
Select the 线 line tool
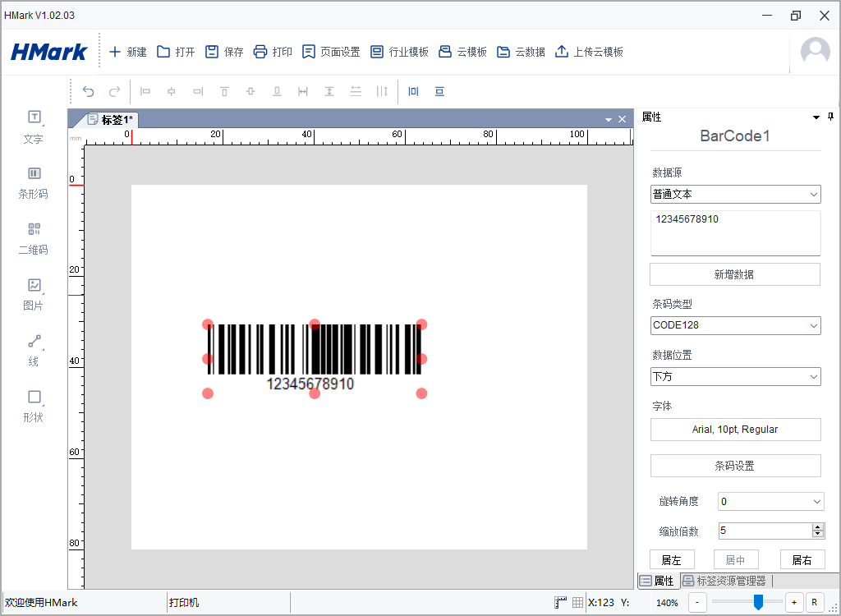click(33, 351)
